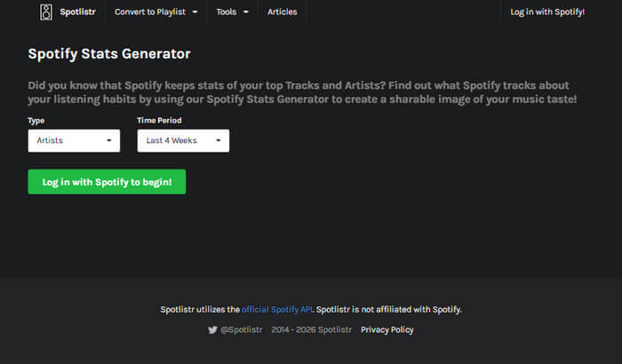The width and height of the screenshot is (622, 364).
Task: Click the Spotlistr speaker logo icon
Action: [46, 12]
